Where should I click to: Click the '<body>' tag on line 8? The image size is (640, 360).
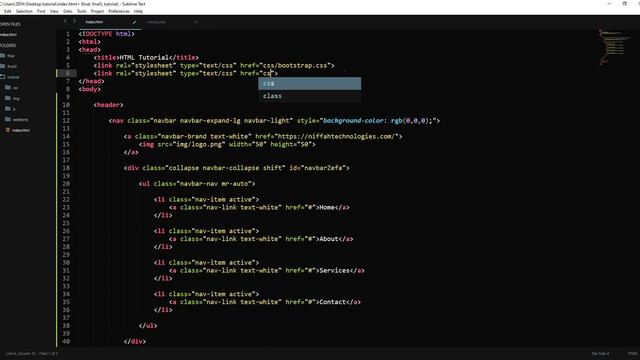click(x=89, y=89)
